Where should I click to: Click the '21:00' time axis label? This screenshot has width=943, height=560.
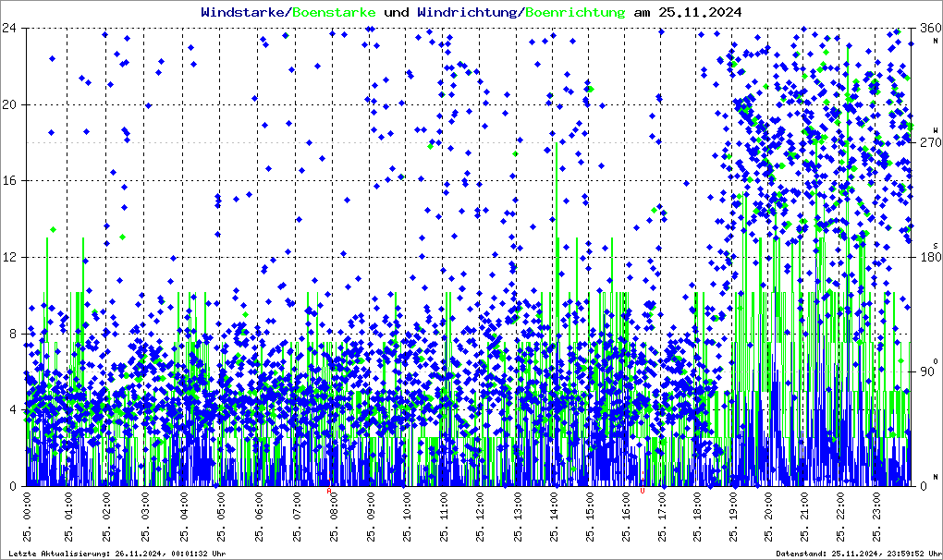pyautogui.click(x=804, y=505)
